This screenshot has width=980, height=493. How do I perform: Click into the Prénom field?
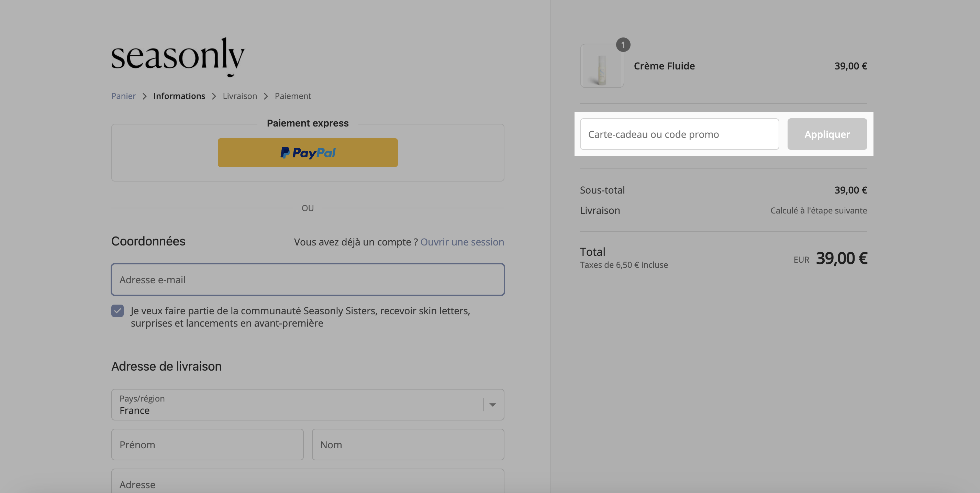(x=207, y=445)
